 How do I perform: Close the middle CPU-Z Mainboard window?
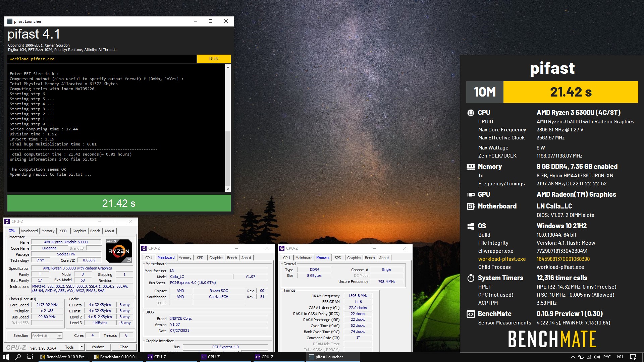[x=267, y=248]
